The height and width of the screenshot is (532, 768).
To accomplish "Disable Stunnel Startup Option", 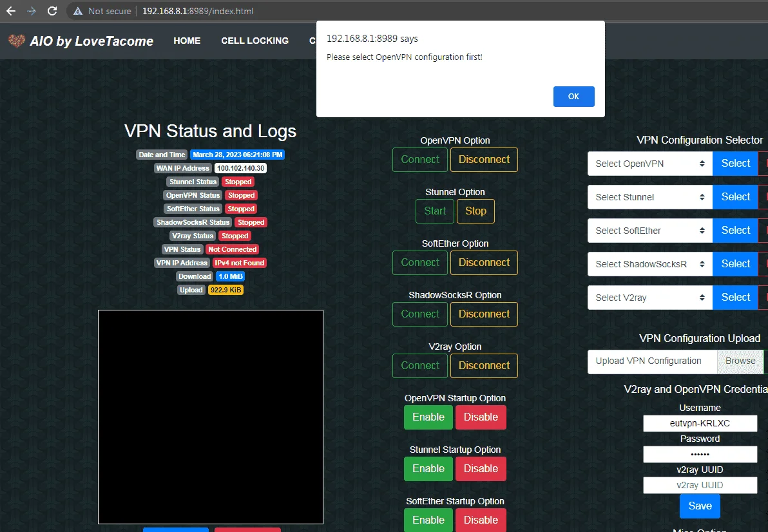I will 481,469.
